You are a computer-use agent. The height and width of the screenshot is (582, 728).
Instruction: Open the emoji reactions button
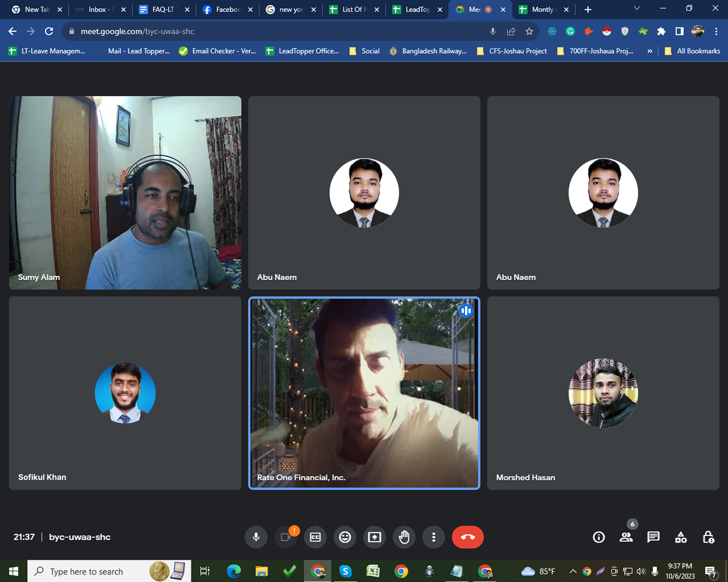click(345, 537)
